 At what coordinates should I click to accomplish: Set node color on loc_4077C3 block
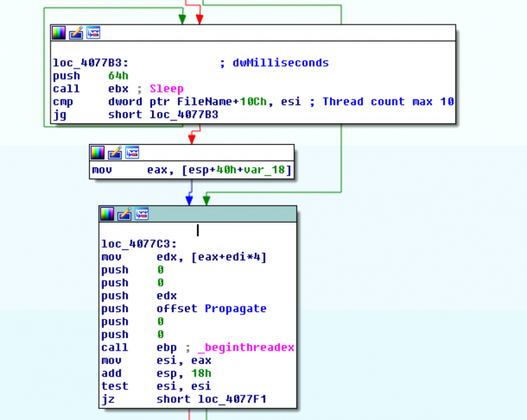point(107,214)
